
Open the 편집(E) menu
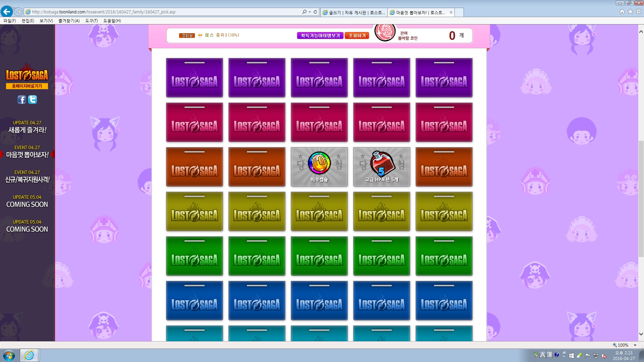(28, 21)
